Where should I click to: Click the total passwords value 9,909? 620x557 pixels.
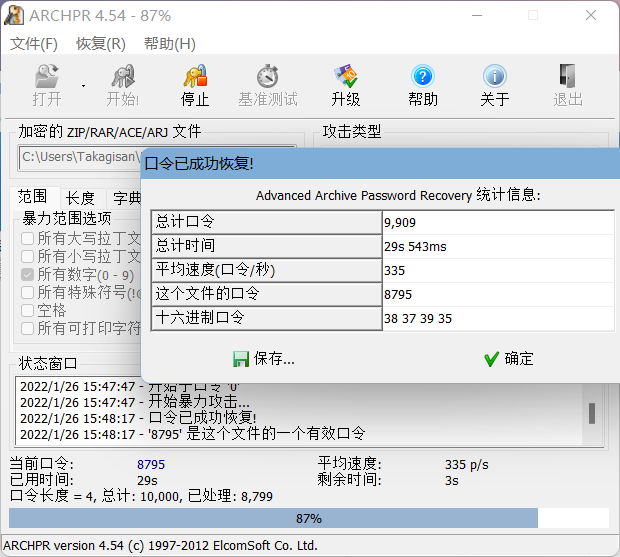(400, 223)
